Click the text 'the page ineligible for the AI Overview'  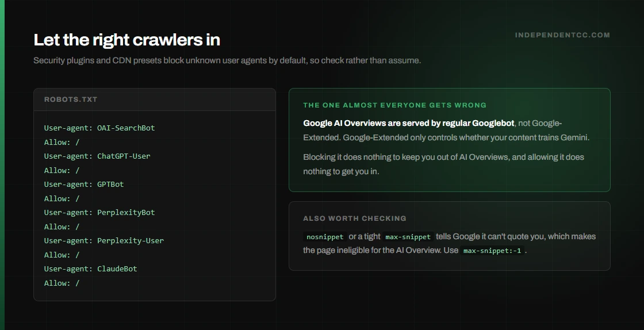tap(372, 250)
